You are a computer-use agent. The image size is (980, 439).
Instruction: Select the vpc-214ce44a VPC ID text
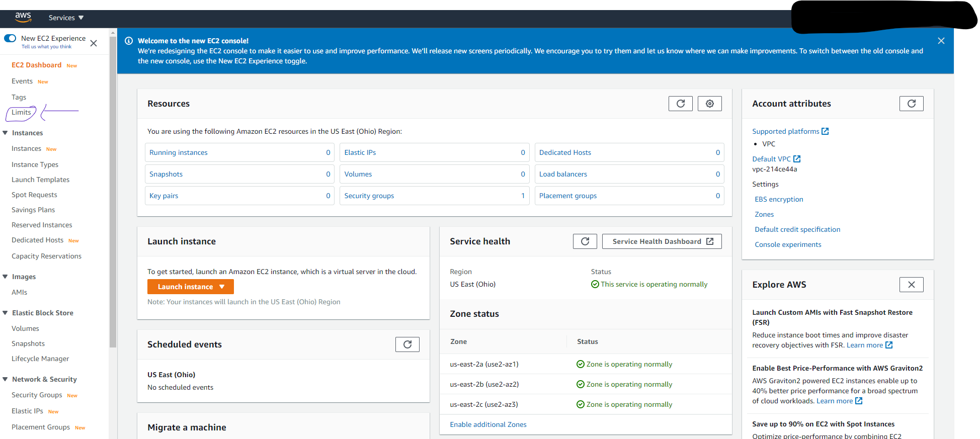click(774, 169)
